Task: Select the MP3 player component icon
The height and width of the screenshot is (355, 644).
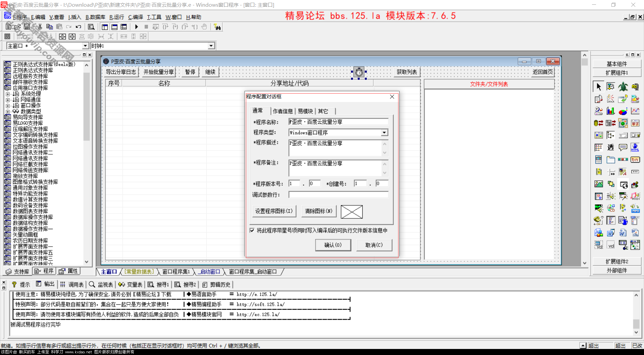Action: click(x=635, y=208)
